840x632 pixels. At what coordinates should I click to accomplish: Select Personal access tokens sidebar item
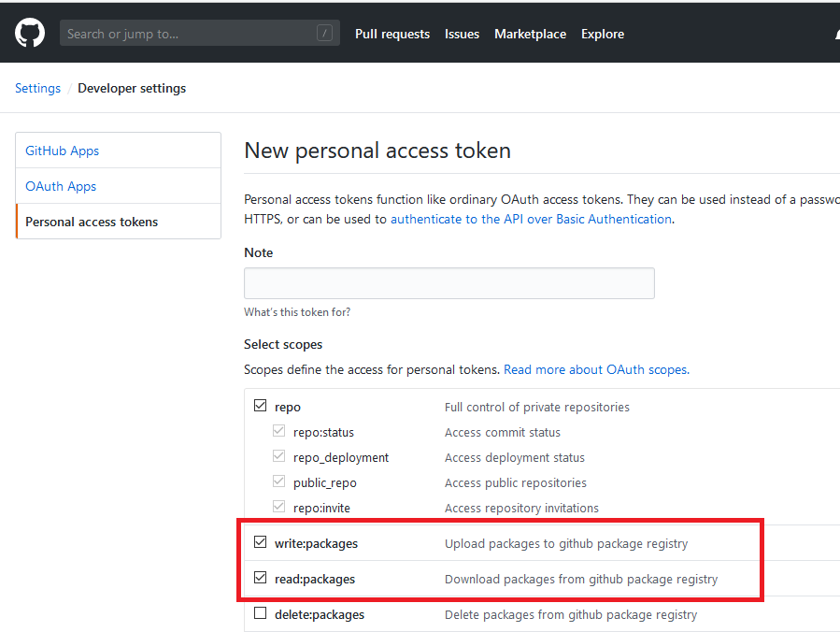(x=119, y=222)
